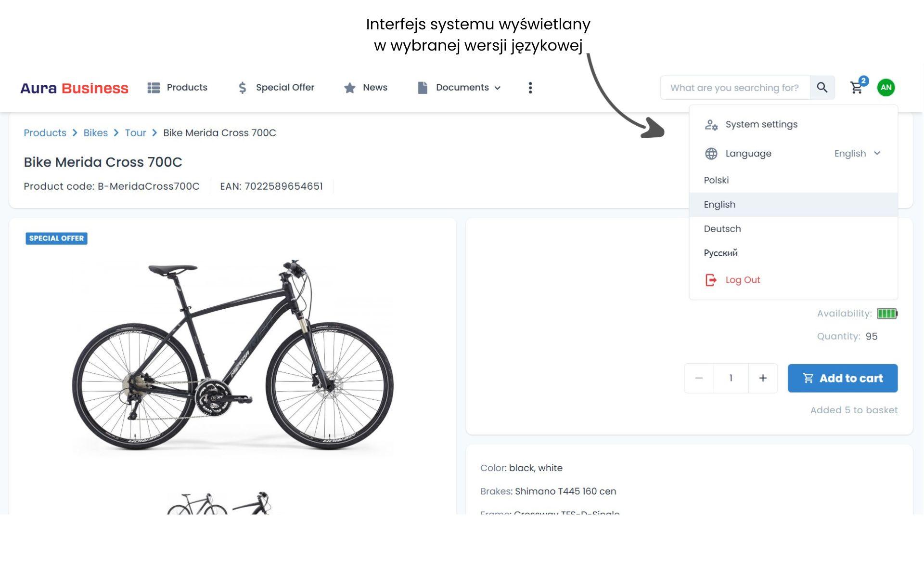Click the globe/language icon
Viewport: 924px width, 578px height.
tap(710, 153)
